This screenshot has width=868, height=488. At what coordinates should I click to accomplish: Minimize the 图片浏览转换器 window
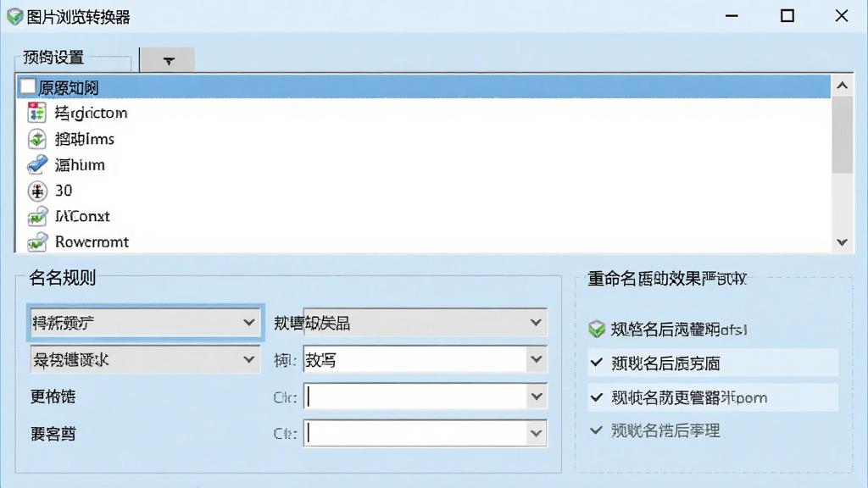point(732,16)
